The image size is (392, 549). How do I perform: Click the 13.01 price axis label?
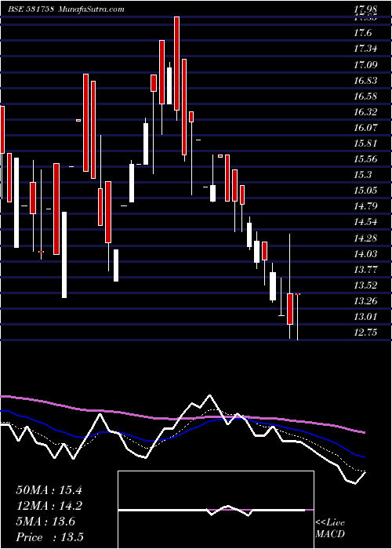[366, 317]
